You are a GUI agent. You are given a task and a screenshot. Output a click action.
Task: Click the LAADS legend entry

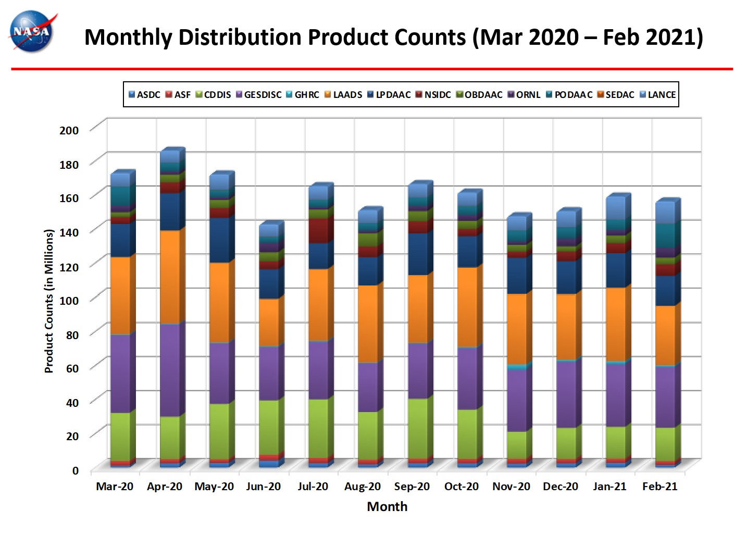click(x=343, y=94)
